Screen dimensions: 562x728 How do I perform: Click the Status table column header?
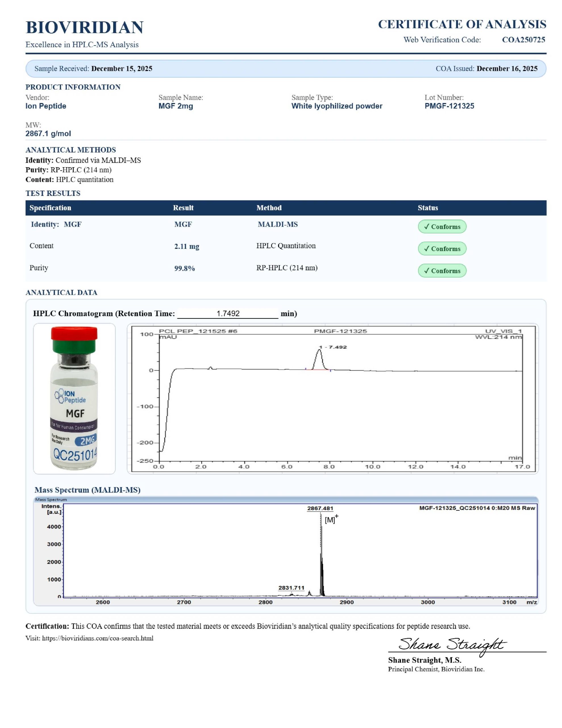coord(427,208)
